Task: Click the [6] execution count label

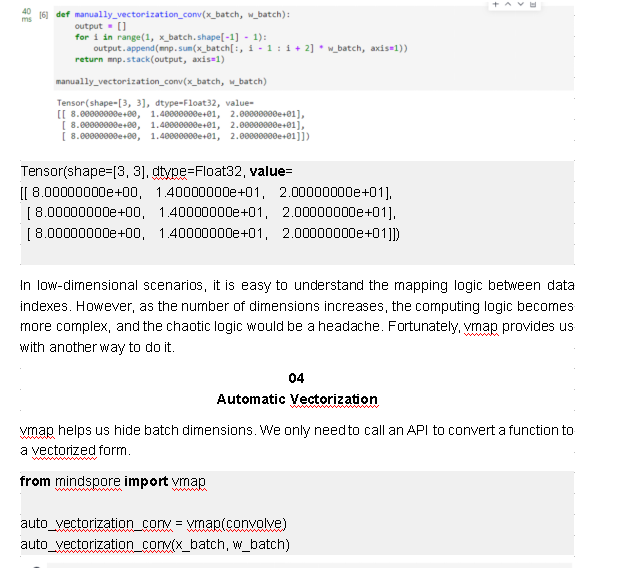Action: 44,15
